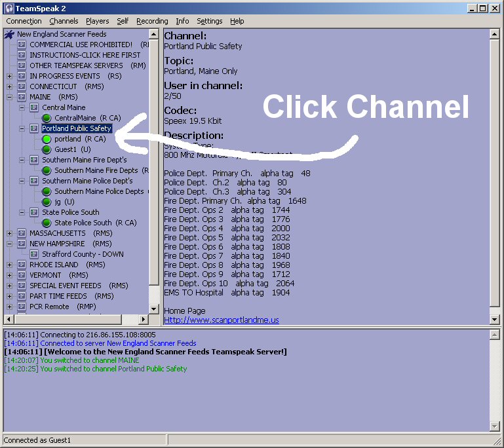Expand the RHODE ISLAND channel group
504x448 pixels.
[9, 265]
